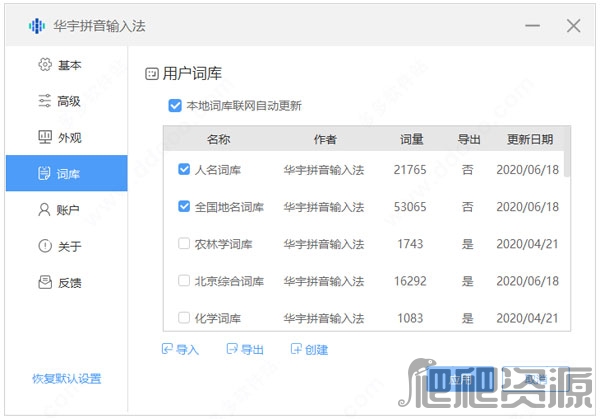Click the word count 53065
This screenshot has height=419, width=600.
[410, 207]
